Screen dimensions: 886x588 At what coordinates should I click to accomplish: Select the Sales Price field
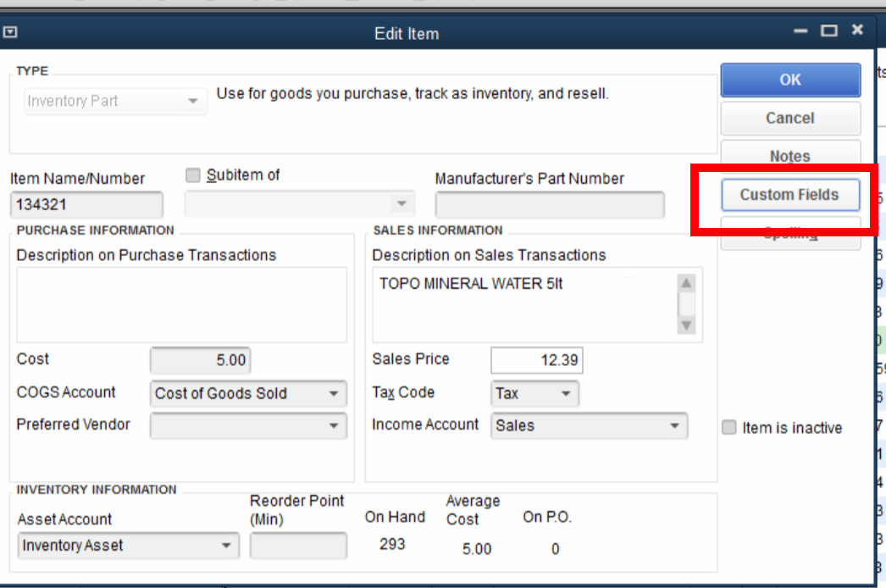536,360
